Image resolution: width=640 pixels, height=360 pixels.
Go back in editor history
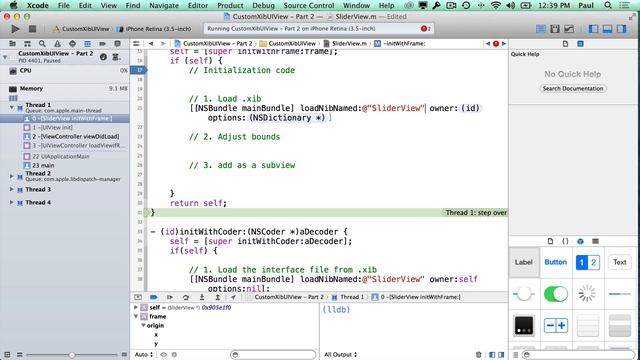pos(151,44)
